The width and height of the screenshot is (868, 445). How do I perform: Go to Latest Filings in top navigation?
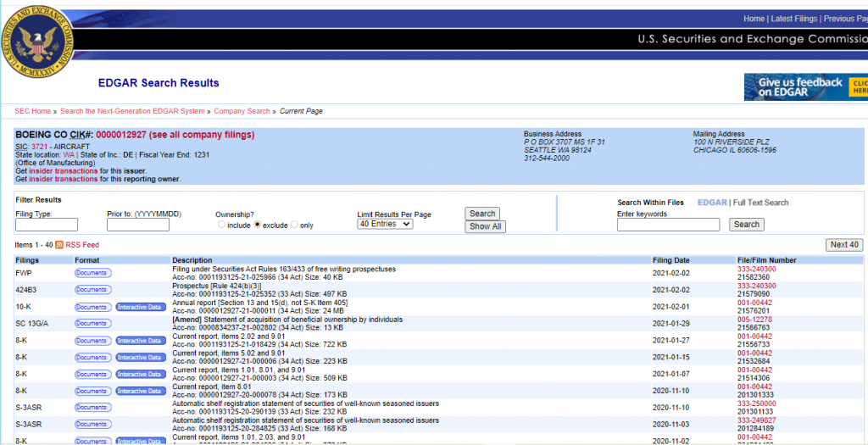793,19
